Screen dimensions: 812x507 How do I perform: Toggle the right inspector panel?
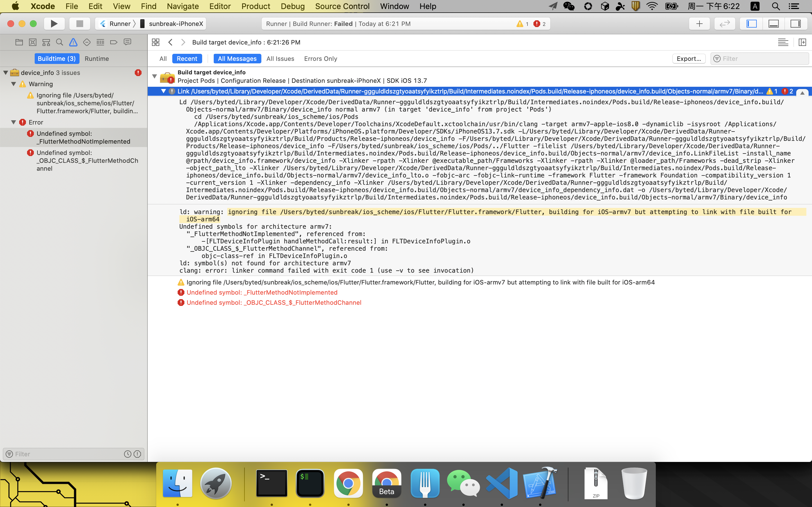pyautogui.click(x=796, y=23)
